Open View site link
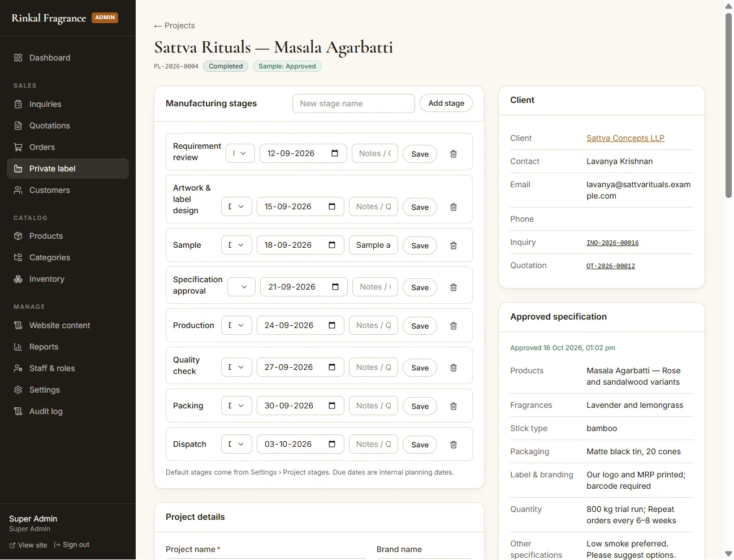The width and height of the screenshot is (734, 560). (28, 545)
